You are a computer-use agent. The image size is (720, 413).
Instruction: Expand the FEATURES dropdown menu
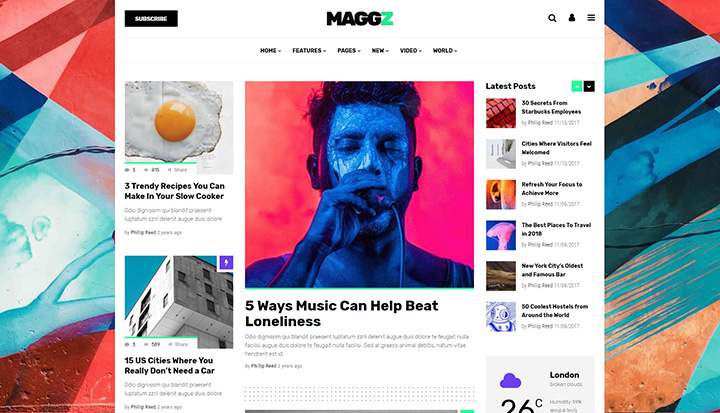tap(309, 51)
